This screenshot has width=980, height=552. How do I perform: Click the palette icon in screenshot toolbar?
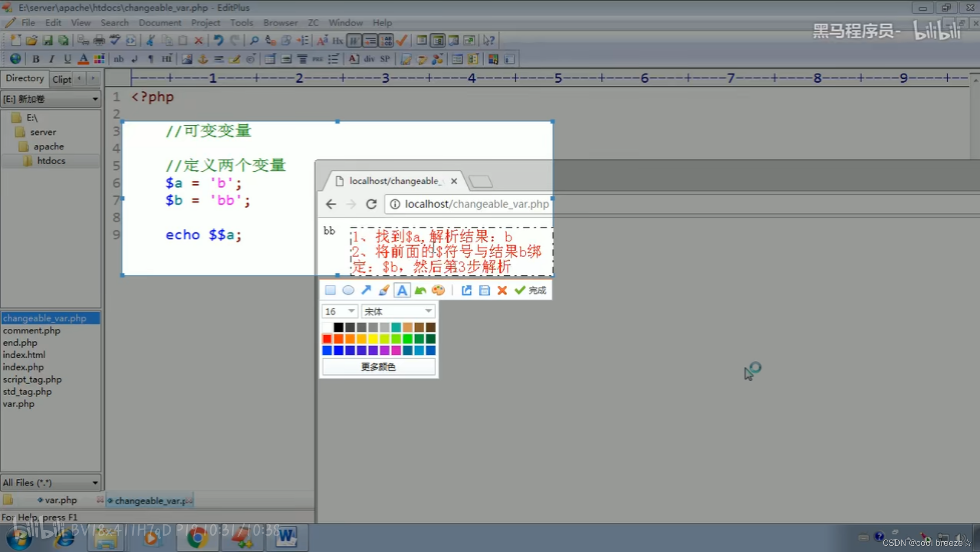[x=438, y=290]
